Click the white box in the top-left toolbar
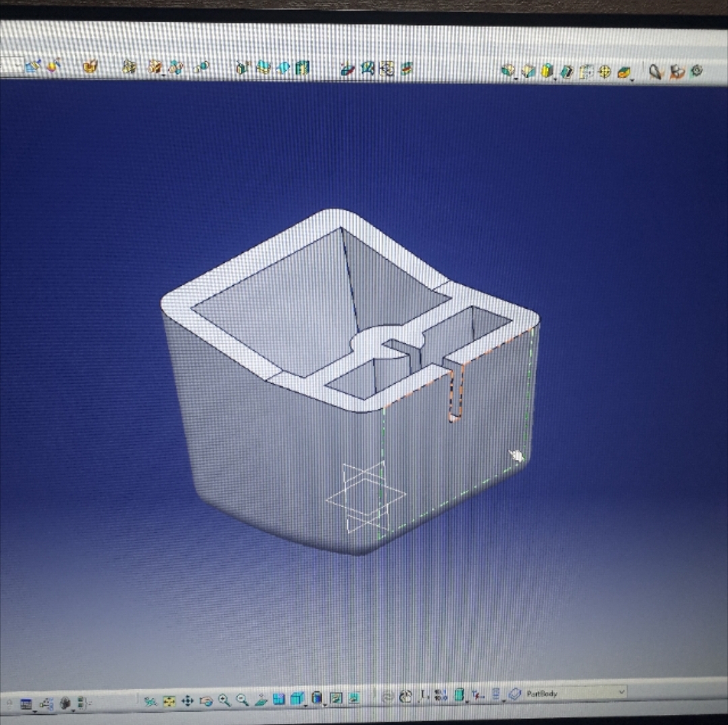The width and height of the screenshot is (728, 725). tap(11, 65)
